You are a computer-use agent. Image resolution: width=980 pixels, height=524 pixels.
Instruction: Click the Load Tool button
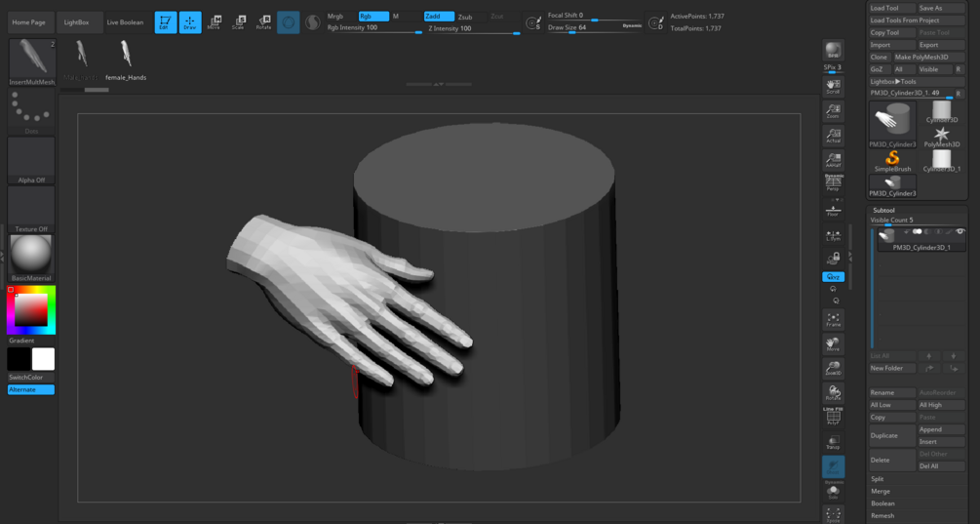(892, 8)
